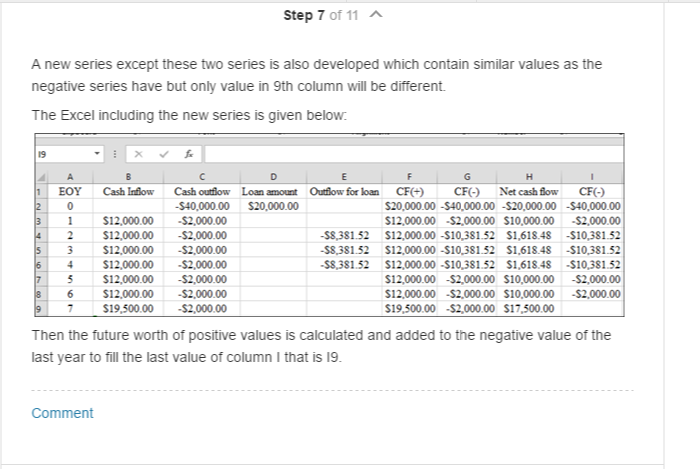Click the CF(-) header in column G
Screen dimensions: 700x469
click(467, 192)
